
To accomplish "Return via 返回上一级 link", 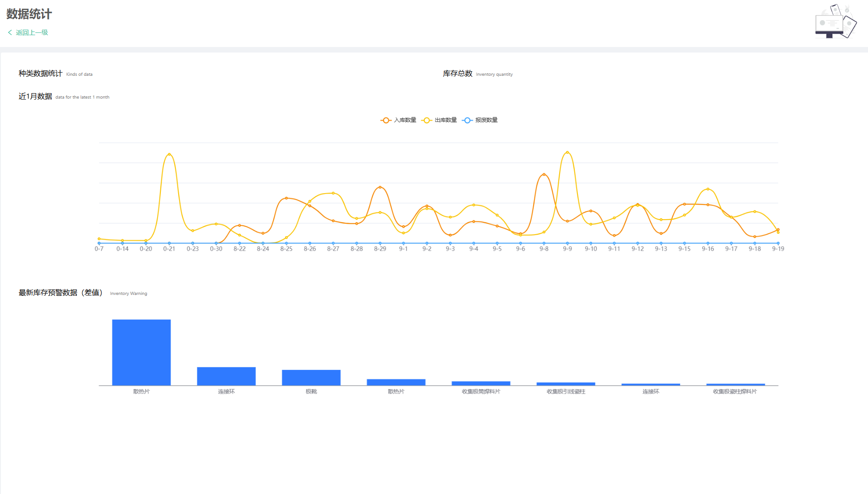I will (32, 32).
